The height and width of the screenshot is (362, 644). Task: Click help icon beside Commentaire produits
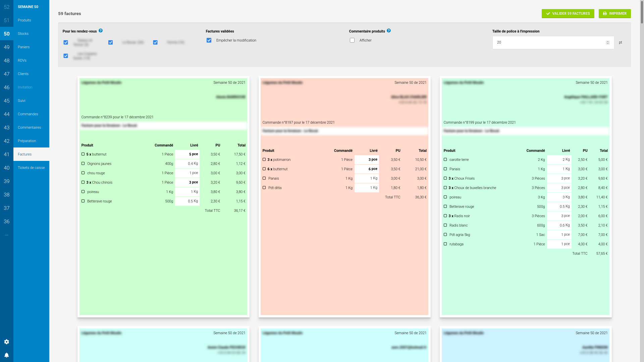389,31
